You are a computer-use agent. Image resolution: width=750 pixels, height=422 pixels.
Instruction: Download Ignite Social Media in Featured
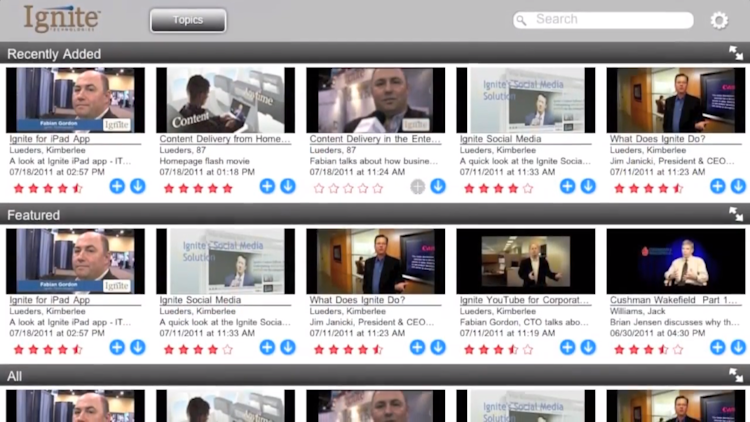pos(288,347)
